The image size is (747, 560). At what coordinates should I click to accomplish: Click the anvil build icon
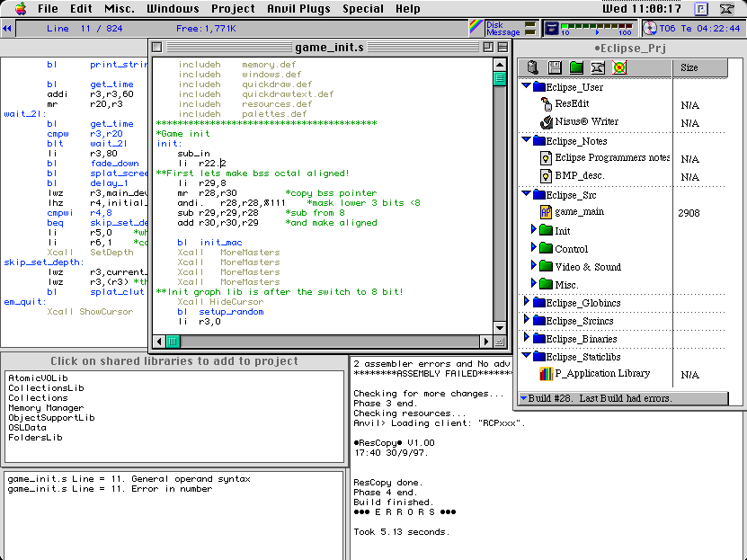click(x=598, y=68)
